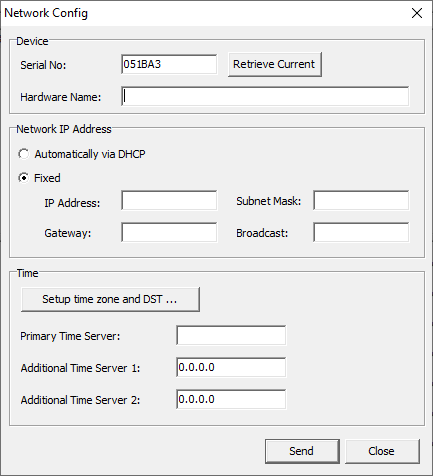Click the Network Config title bar
433x476 pixels.
pyautogui.click(x=200, y=13)
